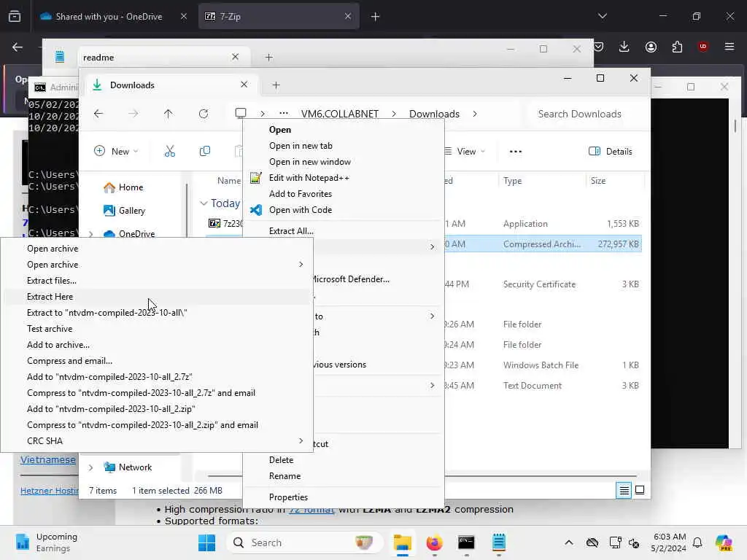The width and height of the screenshot is (747, 560).
Task: Open the Windows Start menu
Action: pyautogui.click(x=206, y=542)
